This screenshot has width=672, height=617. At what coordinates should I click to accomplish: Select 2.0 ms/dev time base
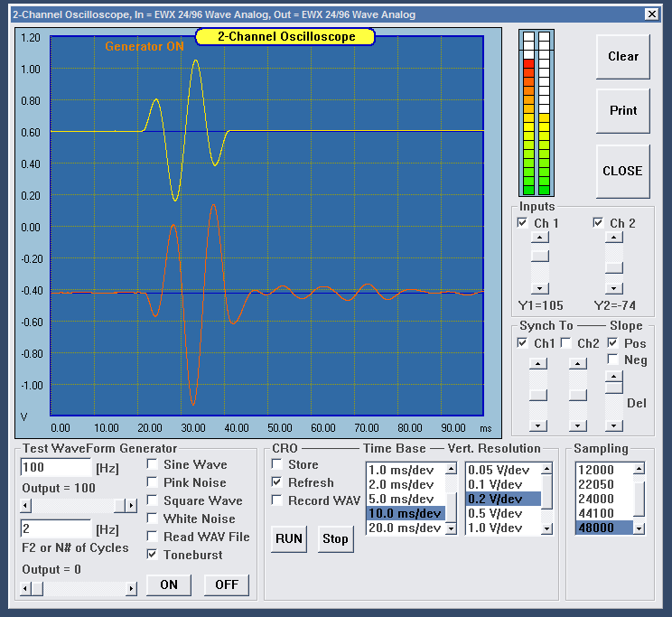[406, 484]
